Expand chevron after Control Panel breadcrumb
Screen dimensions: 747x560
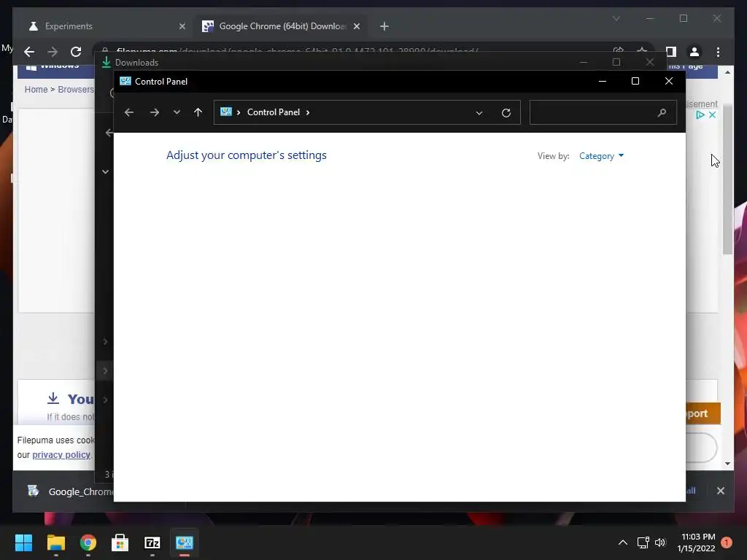[308, 112]
